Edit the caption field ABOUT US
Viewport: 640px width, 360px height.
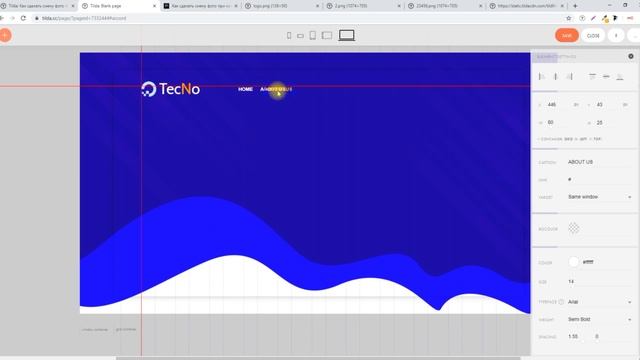pyautogui.click(x=599, y=162)
